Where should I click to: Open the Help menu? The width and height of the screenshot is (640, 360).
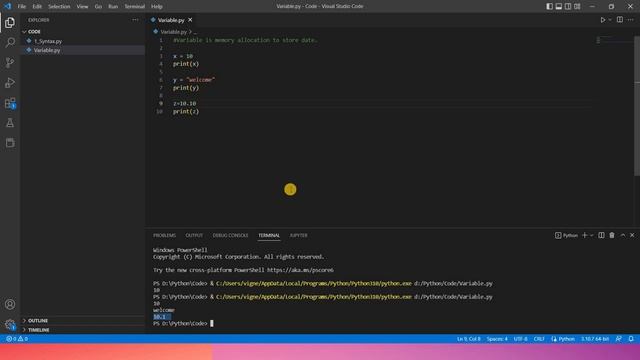tap(157, 7)
